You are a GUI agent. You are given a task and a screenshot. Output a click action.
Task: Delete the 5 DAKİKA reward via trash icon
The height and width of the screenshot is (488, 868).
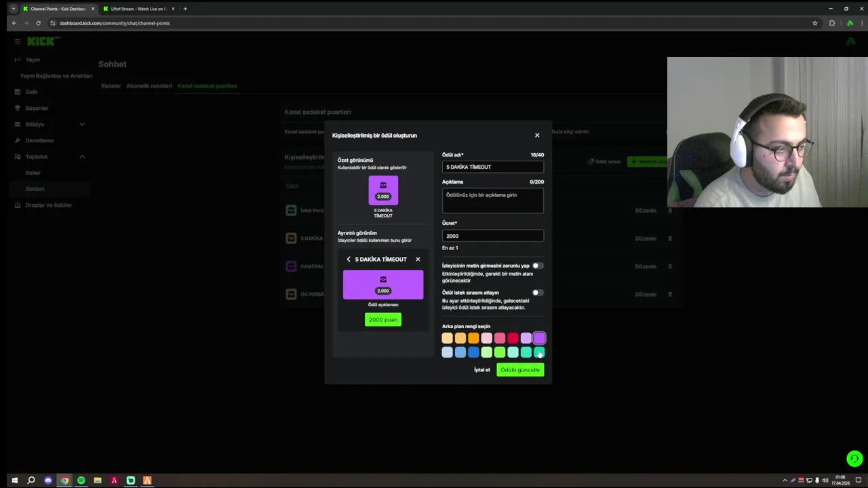pyautogui.click(x=670, y=239)
